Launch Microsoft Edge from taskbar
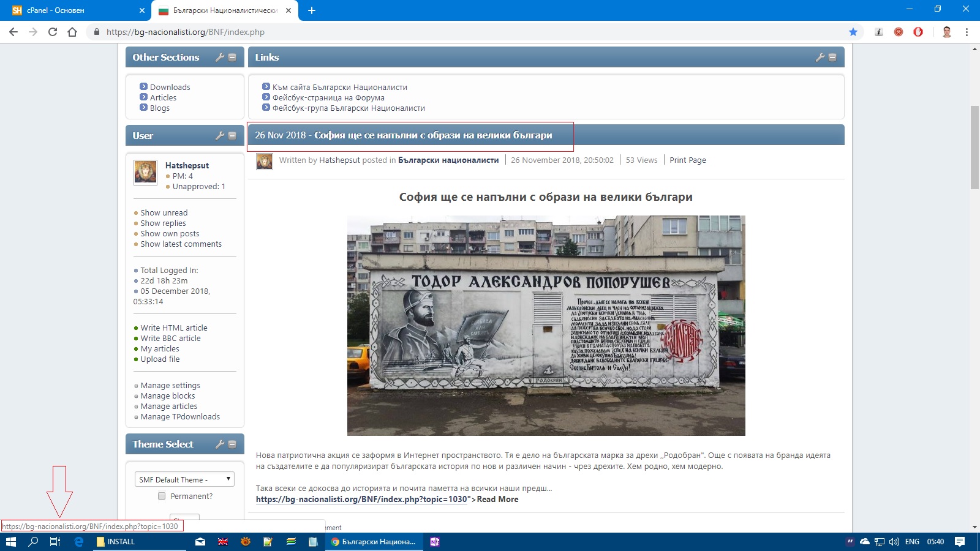Viewport: 980px width, 551px height. click(x=78, y=541)
